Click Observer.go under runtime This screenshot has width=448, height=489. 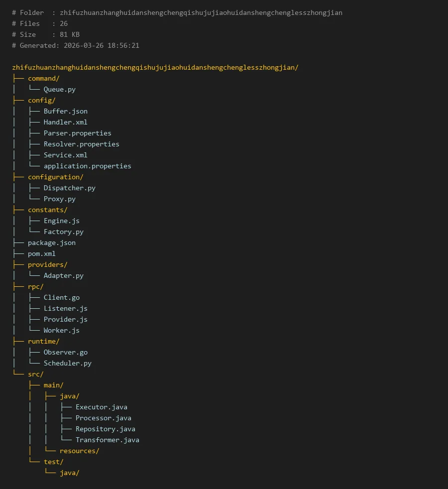65,352
